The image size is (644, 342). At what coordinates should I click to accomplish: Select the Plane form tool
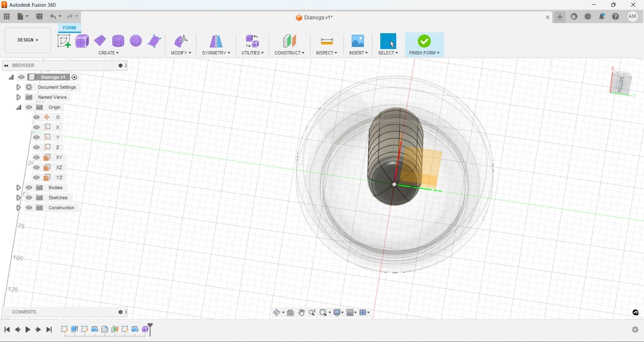point(100,41)
